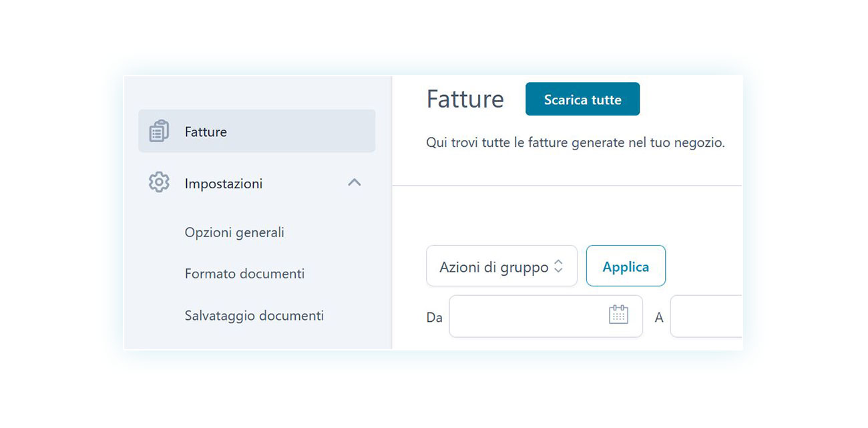
Task: Click the Impostazioni gear icon
Action: point(159,182)
